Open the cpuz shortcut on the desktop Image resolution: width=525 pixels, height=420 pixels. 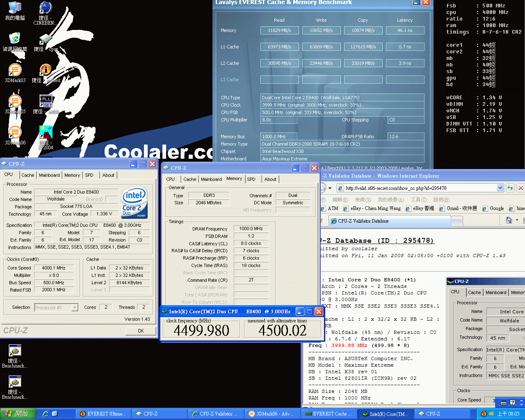click(46, 42)
